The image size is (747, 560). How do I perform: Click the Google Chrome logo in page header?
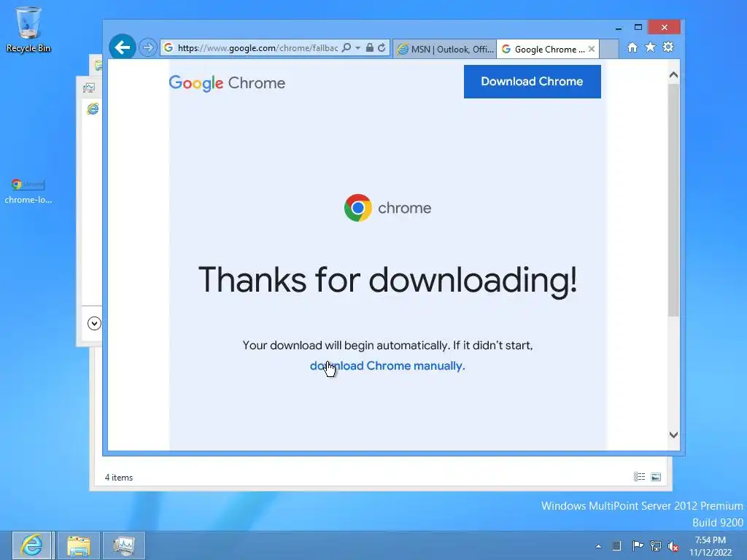pyautogui.click(x=227, y=83)
